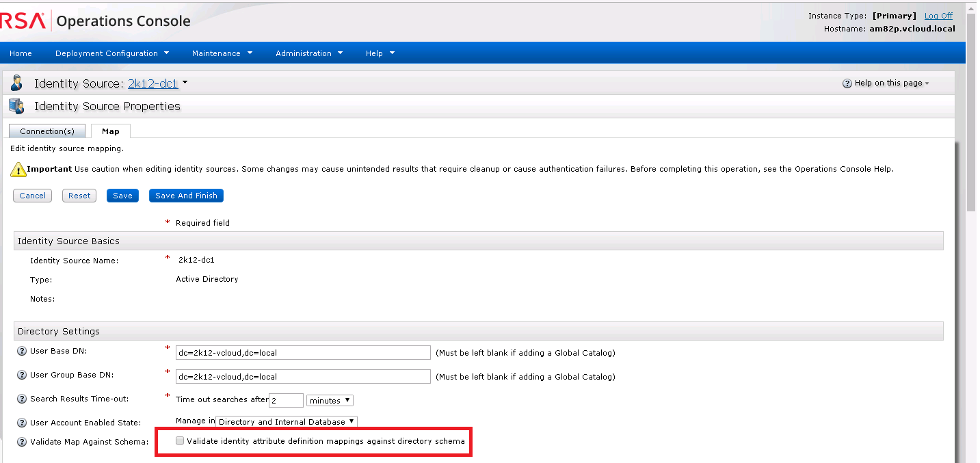Click the Help on this page icon
The height and width of the screenshot is (463, 980).
847,83
